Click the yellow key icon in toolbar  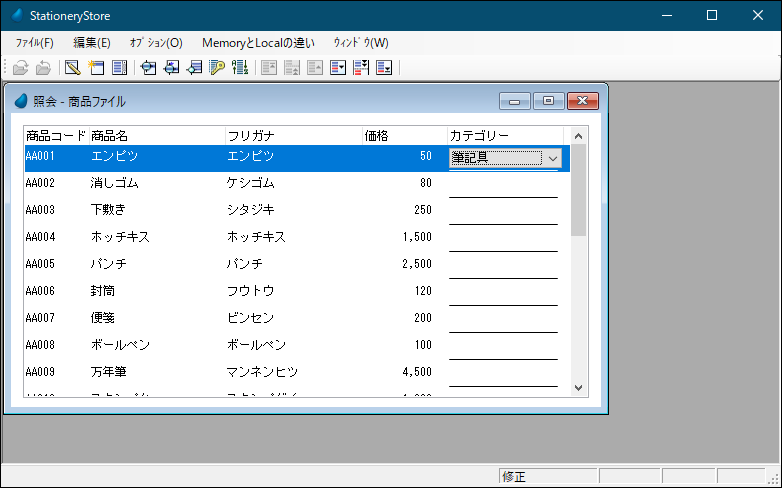point(217,68)
